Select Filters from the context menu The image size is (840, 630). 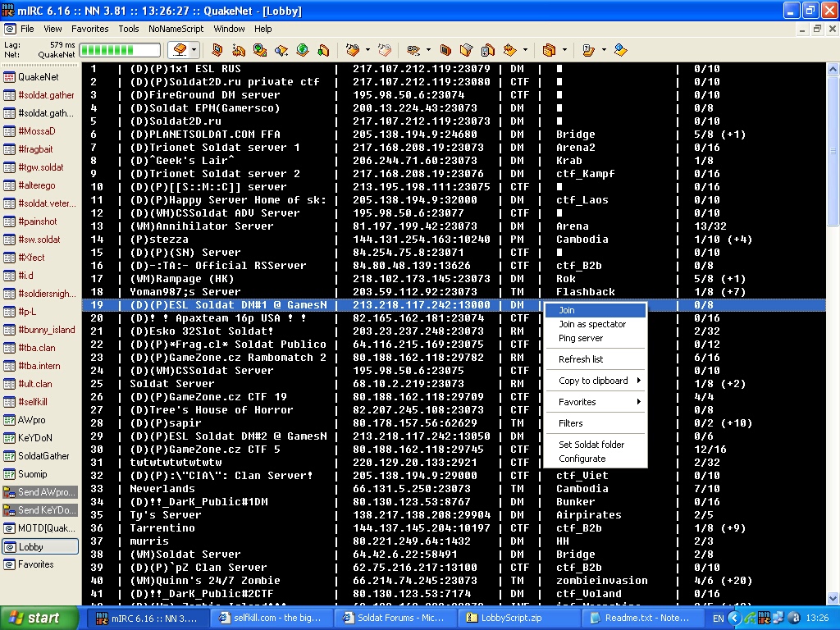coord(596,423)
